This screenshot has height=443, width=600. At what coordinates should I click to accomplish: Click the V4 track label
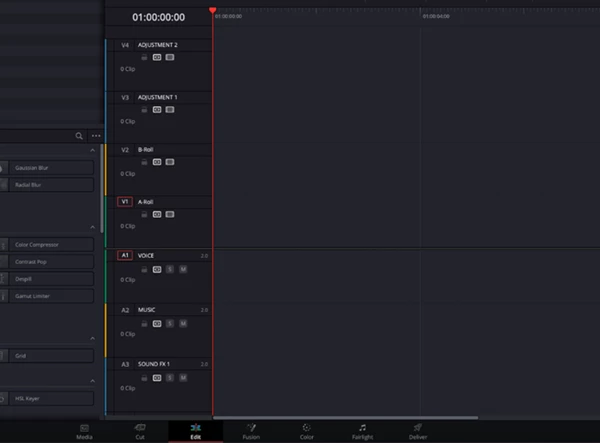pyautogui.click(x=125, y=45)
